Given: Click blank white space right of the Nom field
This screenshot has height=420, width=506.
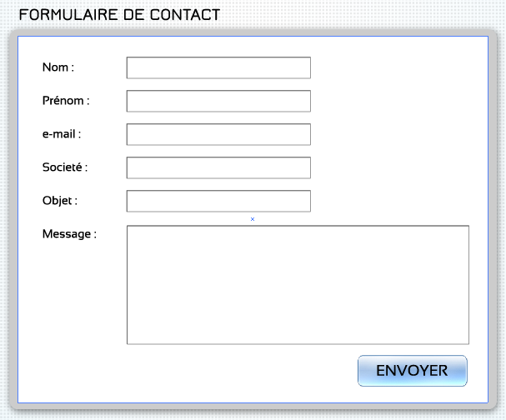Looking at the screenshot, I should pyautogui.click(x=397, y=67).
